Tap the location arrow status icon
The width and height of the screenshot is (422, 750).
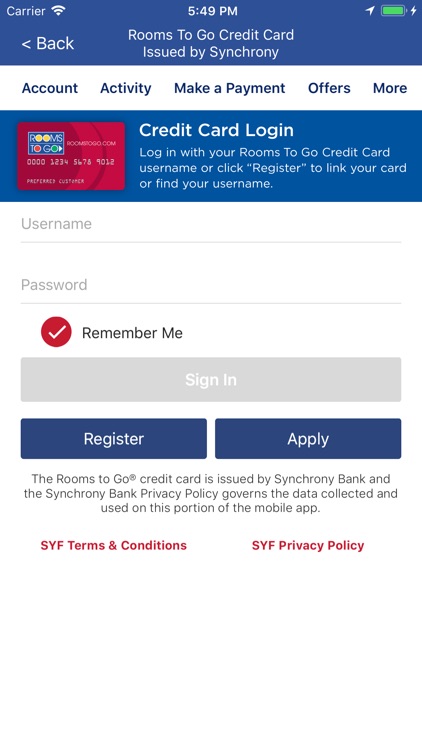[370, 11]
